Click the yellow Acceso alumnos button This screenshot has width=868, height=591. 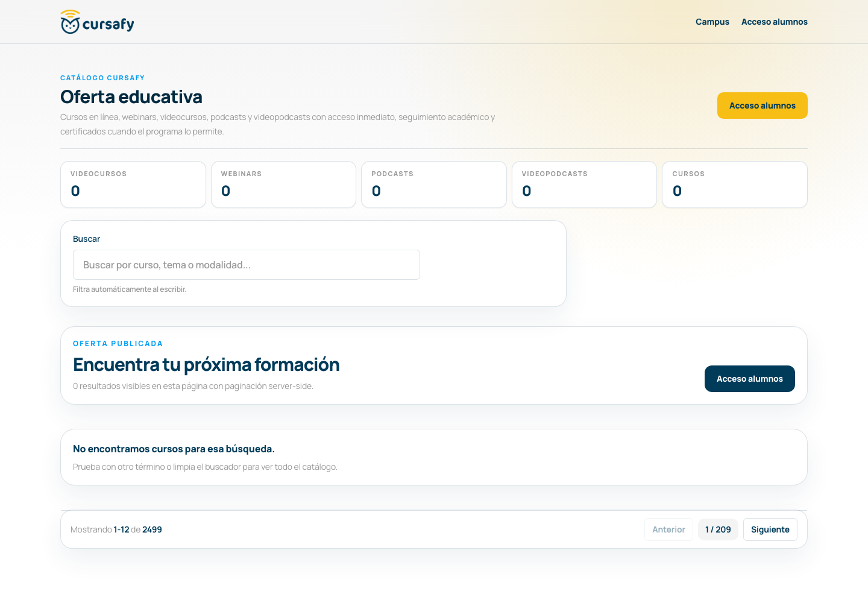click(x=763, y=106)
